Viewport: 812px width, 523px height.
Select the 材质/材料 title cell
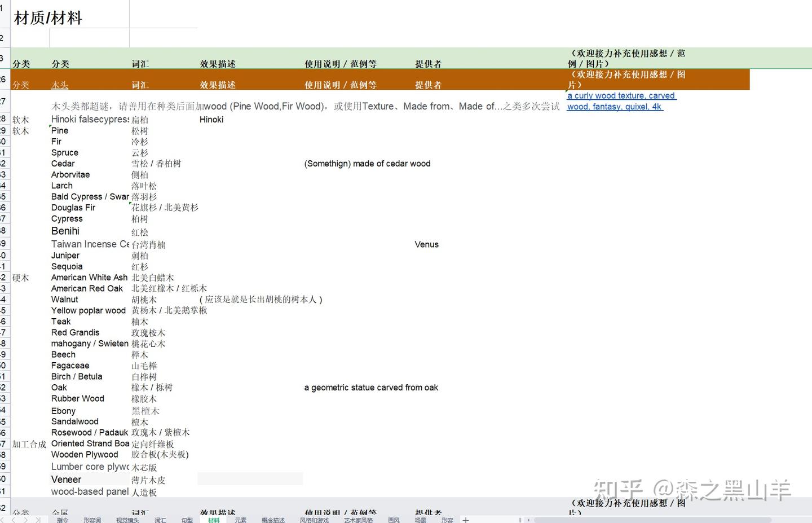[48, 18]
